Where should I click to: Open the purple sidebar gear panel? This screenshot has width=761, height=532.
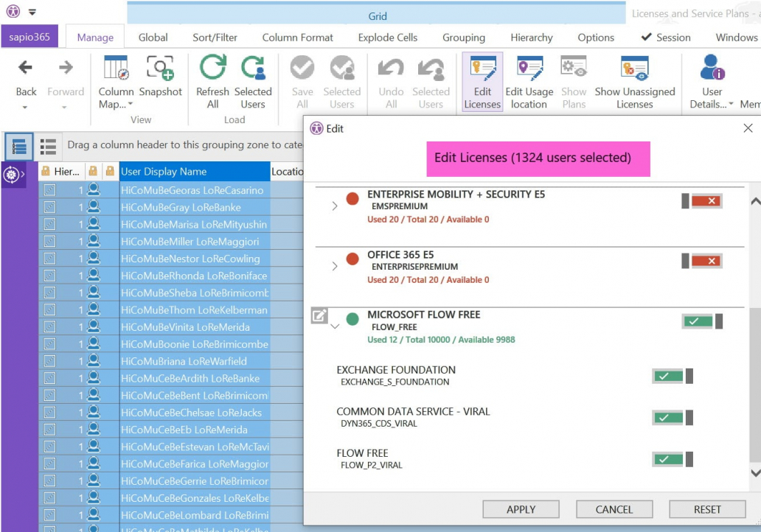(10, 174)
